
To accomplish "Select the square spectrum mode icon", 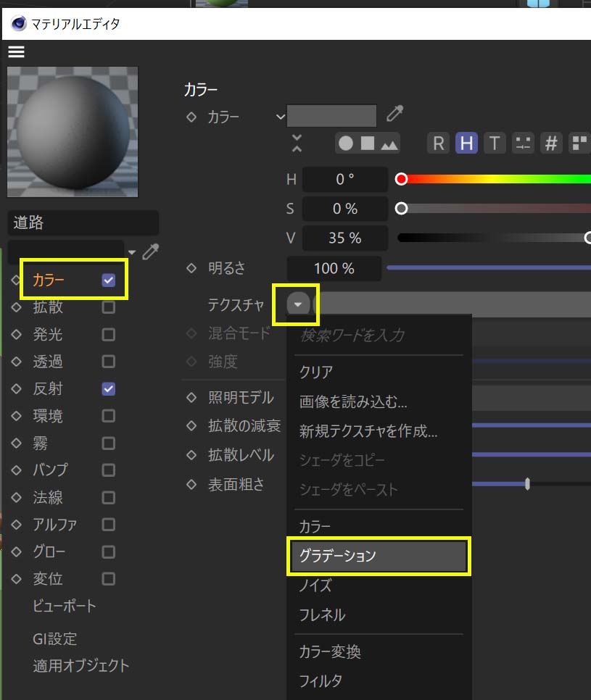I will point(367,143).
